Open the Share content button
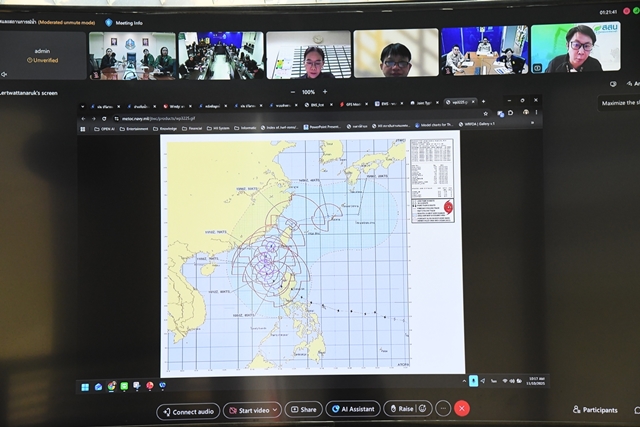Screen dimensions: 640x427 coord(303,409)
